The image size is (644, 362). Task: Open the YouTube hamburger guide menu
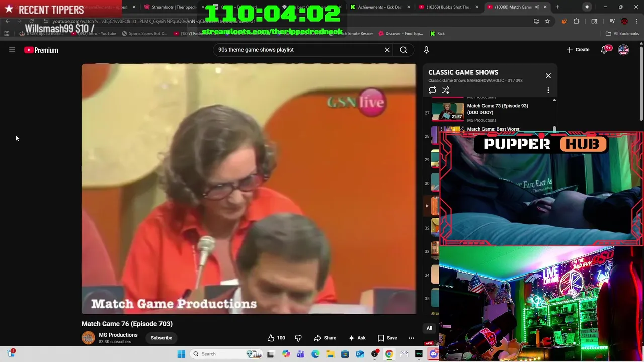point(12,50)
